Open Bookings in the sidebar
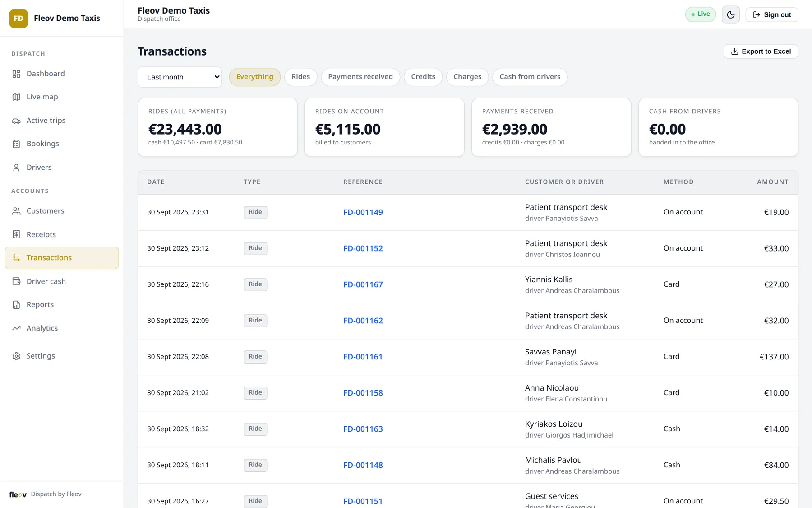 [62, 144]
